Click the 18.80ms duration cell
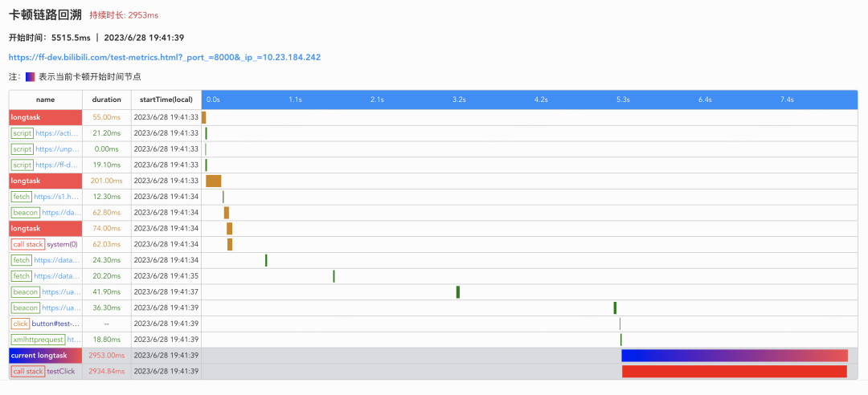 (107, 340)
